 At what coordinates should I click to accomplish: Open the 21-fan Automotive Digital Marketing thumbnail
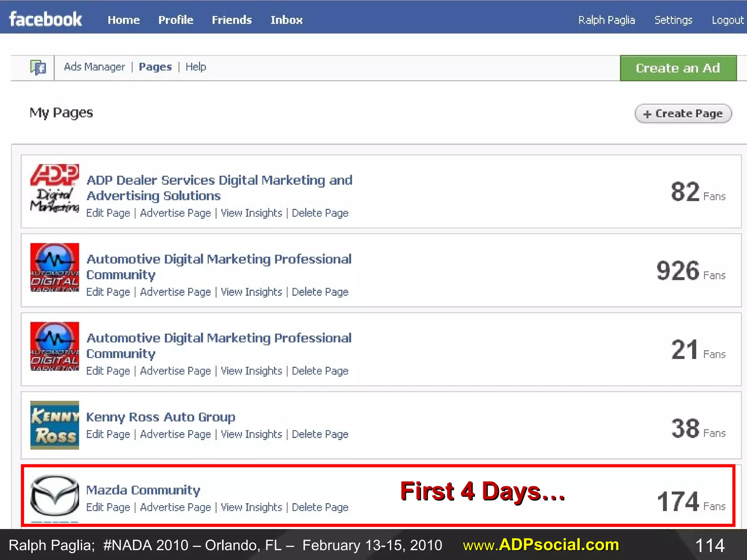[55, 346]
